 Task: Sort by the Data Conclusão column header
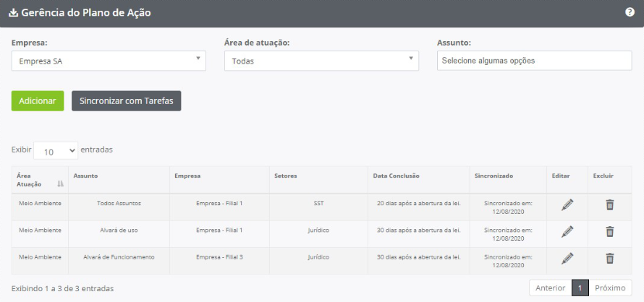396,176
